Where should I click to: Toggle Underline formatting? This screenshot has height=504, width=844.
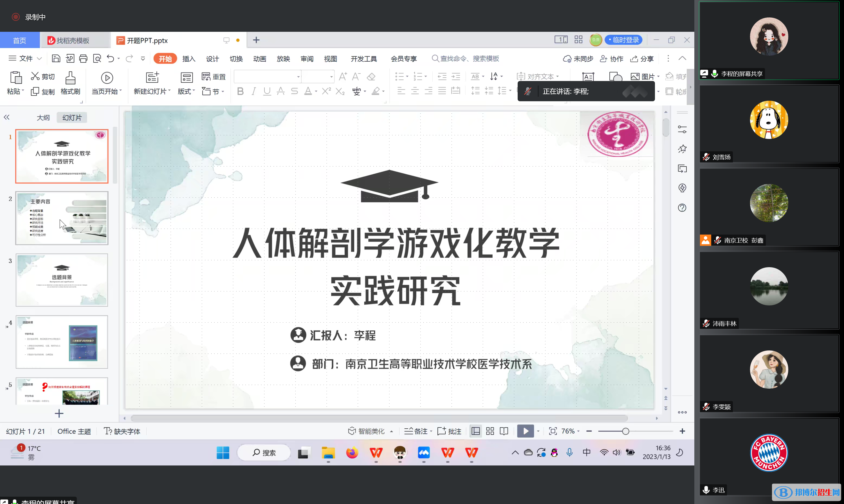[267, 91]
